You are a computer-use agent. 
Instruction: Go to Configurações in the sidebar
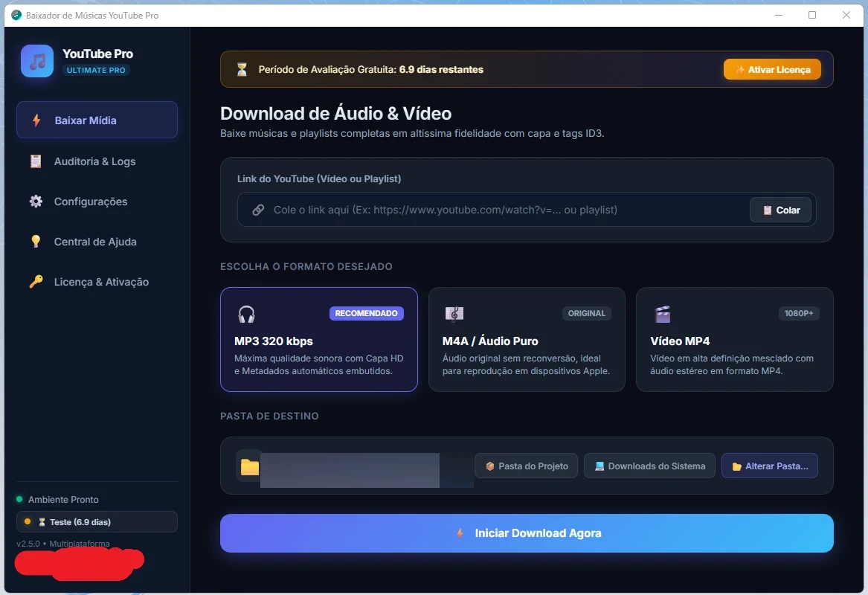(x=97, y=202)
